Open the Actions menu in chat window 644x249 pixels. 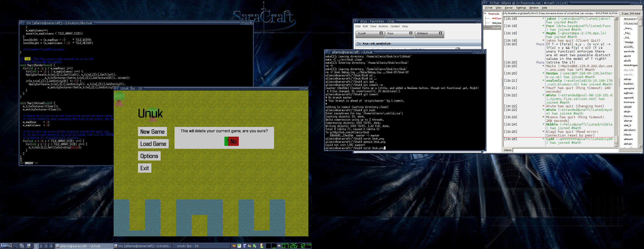point(383,27)
